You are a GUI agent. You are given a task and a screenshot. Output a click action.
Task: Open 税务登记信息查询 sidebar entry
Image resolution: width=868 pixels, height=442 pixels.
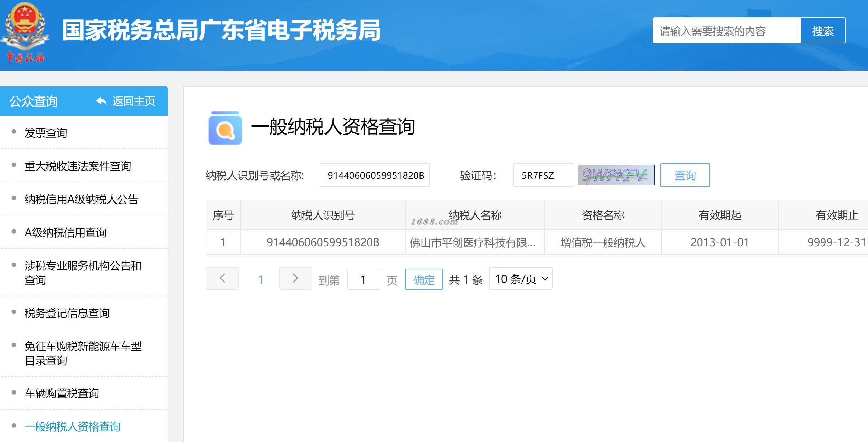point(67,313)
